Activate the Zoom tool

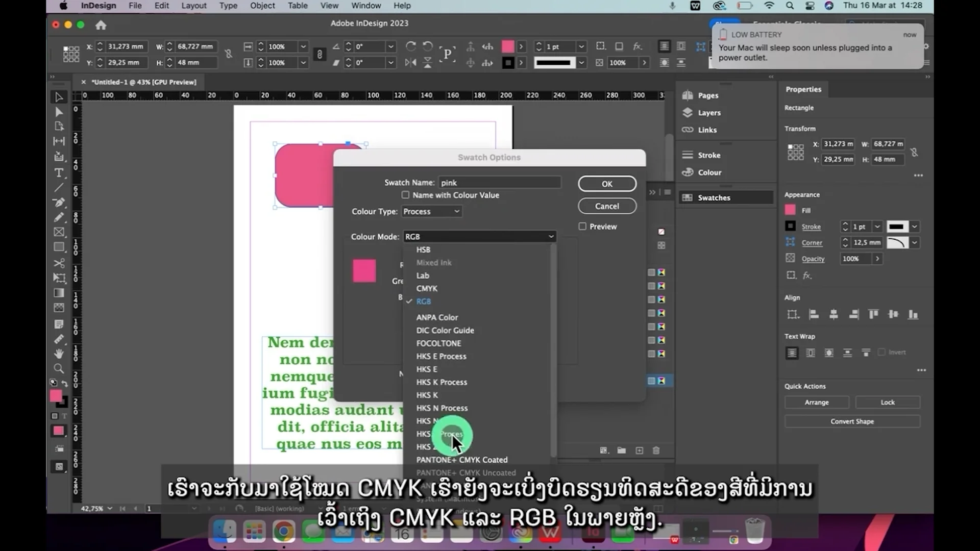pos(59,368)
